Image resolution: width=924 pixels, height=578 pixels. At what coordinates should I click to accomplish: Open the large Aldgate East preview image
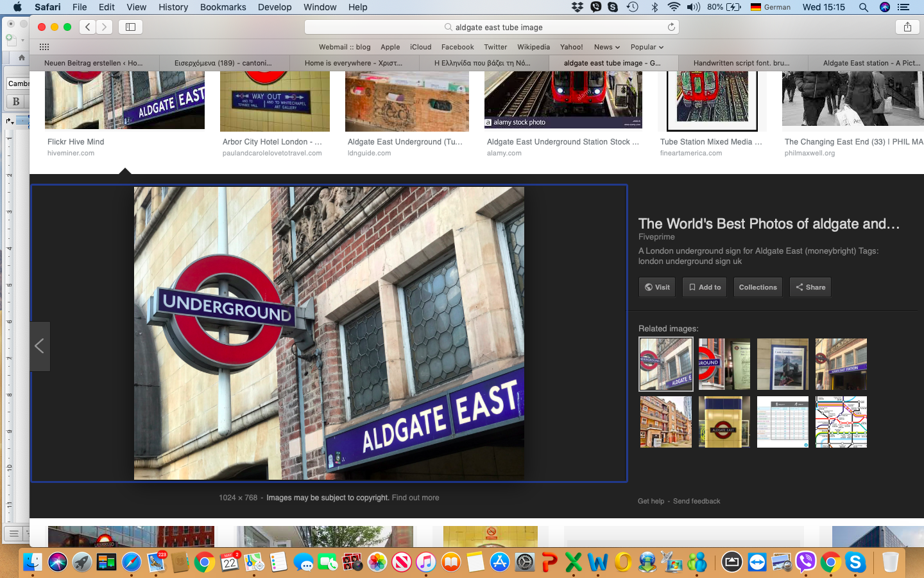coord(329,333)
